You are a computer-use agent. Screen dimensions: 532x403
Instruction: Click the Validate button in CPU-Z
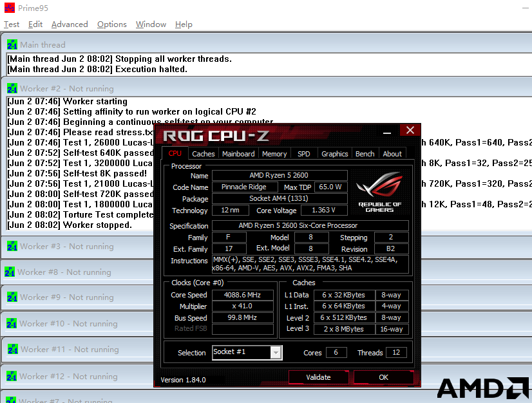(x=318, y=377)
